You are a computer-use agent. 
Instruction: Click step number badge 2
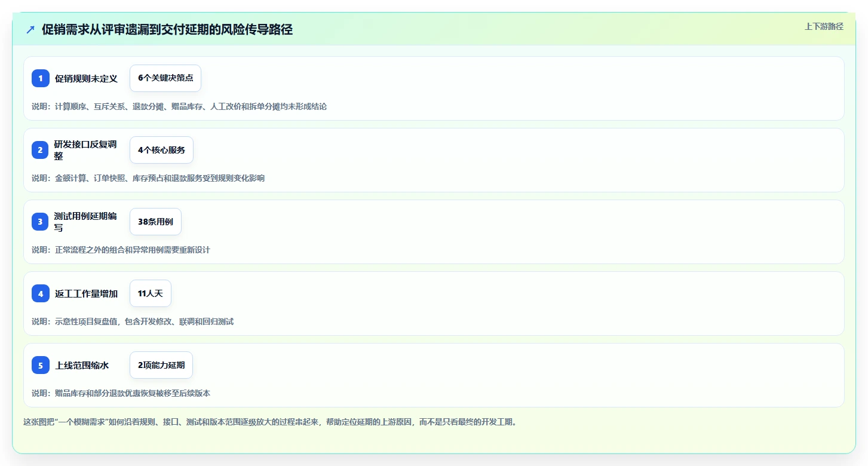click(41, 150)
